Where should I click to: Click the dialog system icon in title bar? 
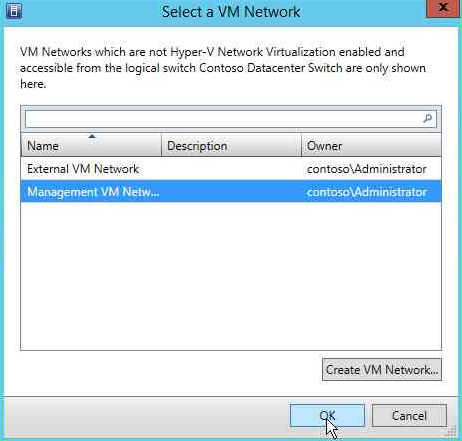14,11
